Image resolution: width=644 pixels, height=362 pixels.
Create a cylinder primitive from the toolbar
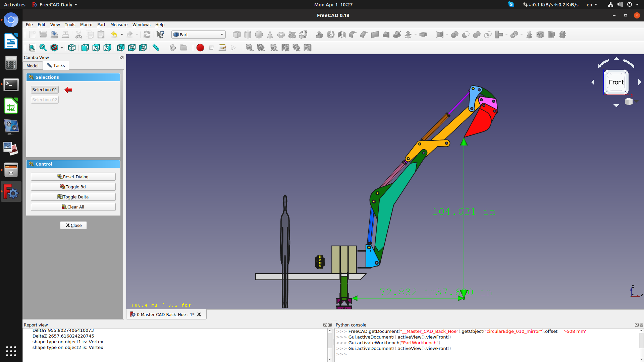click(248, 35)
